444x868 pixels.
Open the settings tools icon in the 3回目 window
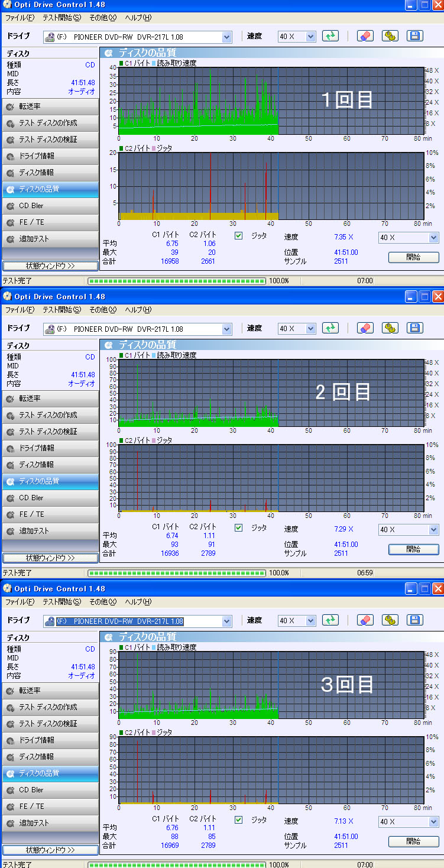coord(390,620)
